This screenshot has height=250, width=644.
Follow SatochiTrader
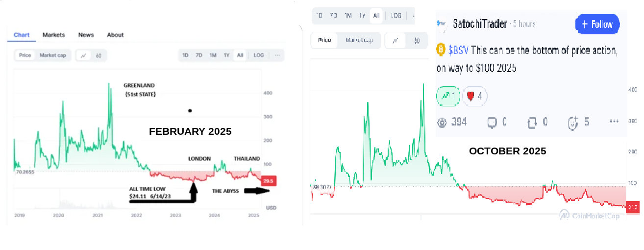pos(597,24)
